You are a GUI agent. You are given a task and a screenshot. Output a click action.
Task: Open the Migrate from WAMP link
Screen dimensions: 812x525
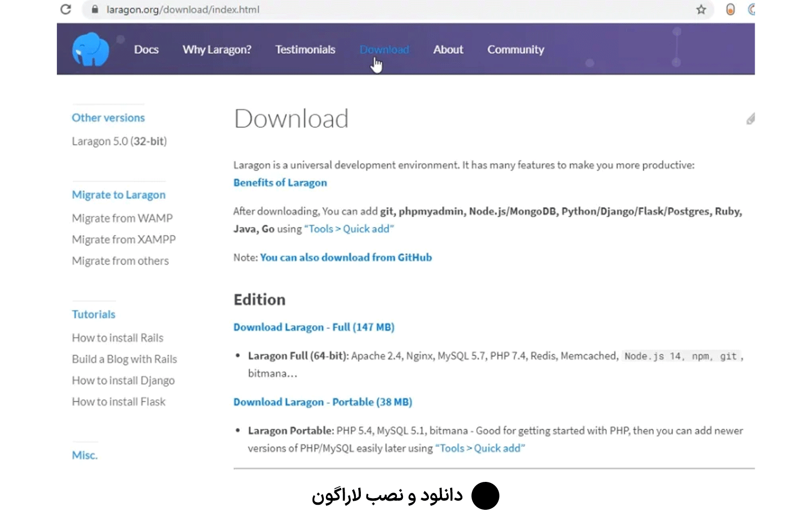(x=122, y=218)
